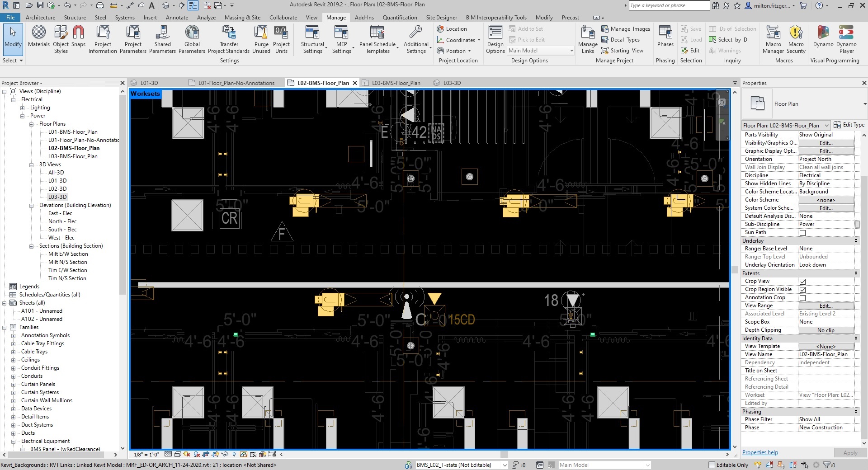Open Object Styles settings
The width and height of the screenshot is (868, 470).
click(61, 39)
